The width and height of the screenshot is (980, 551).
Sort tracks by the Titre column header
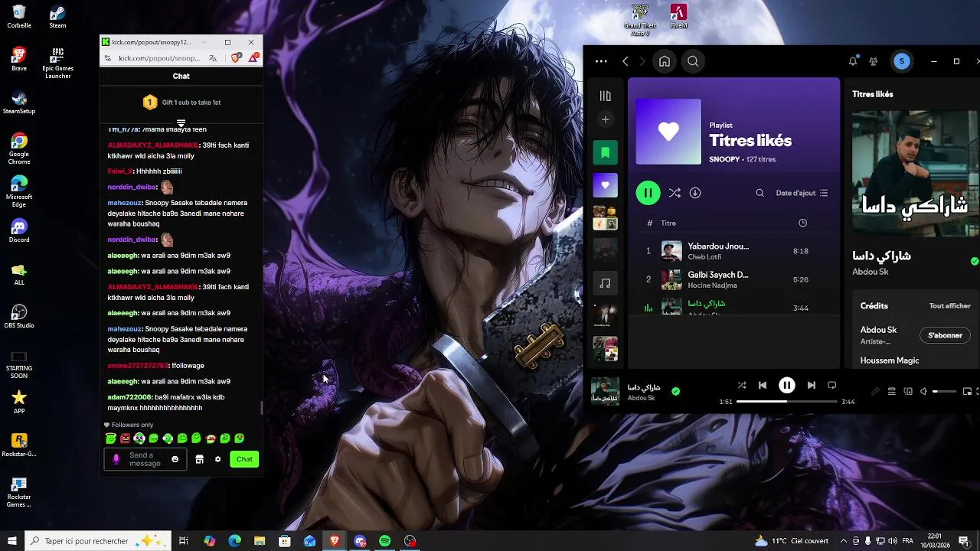[x=668, y=223]
